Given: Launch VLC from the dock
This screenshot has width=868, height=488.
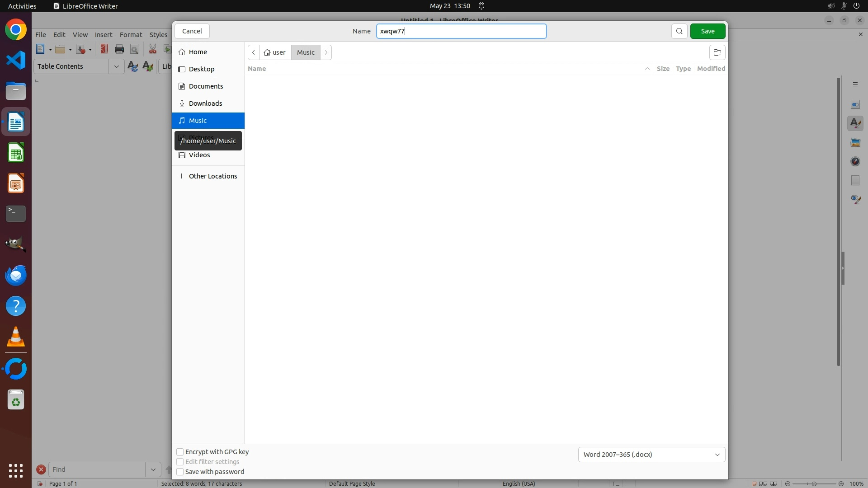Looking at the screenshot, I should click(x=16, y=337).
